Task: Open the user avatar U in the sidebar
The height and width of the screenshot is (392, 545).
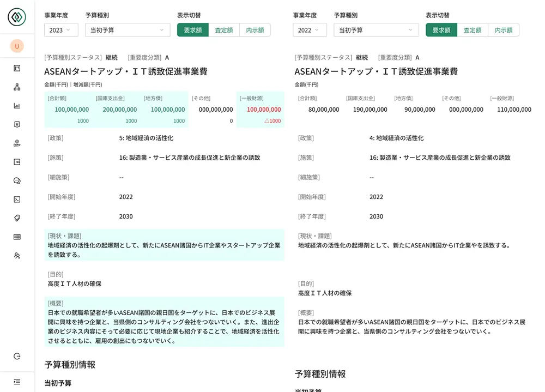Action: (17, 46)
